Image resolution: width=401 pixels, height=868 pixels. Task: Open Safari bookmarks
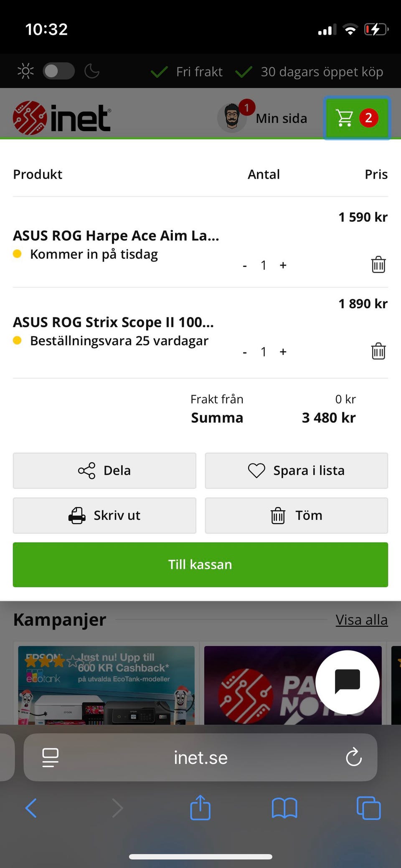[284, 808]
